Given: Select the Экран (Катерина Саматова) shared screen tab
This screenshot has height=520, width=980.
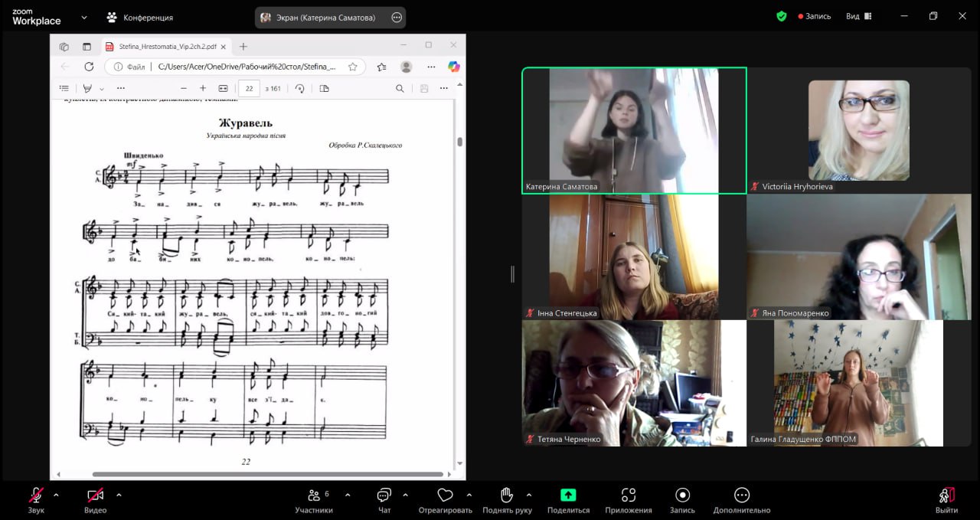Looking at the screenshot, I should click(x=331, y=17).
